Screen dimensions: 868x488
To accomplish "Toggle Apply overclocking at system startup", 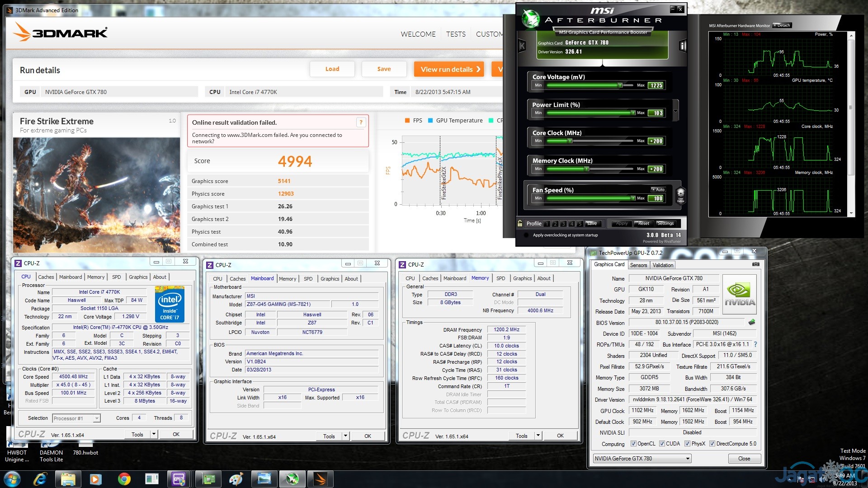I will pos(526,235).
